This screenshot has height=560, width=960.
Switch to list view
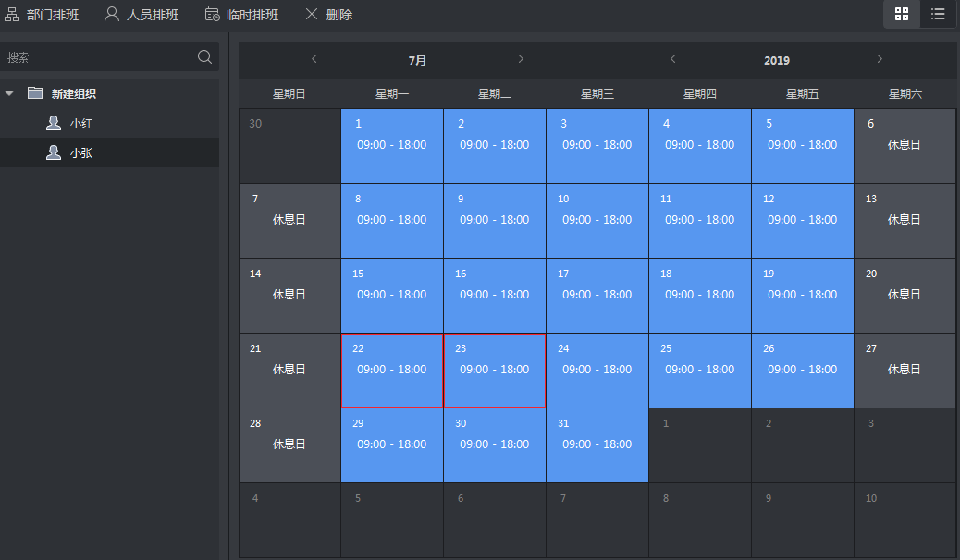(x=938, y=15)
